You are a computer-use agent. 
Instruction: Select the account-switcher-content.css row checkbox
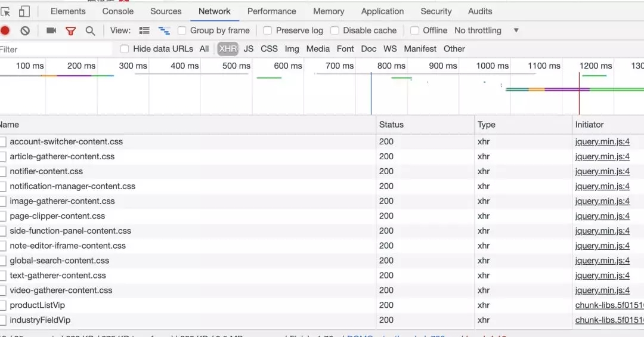click(2, 142)
